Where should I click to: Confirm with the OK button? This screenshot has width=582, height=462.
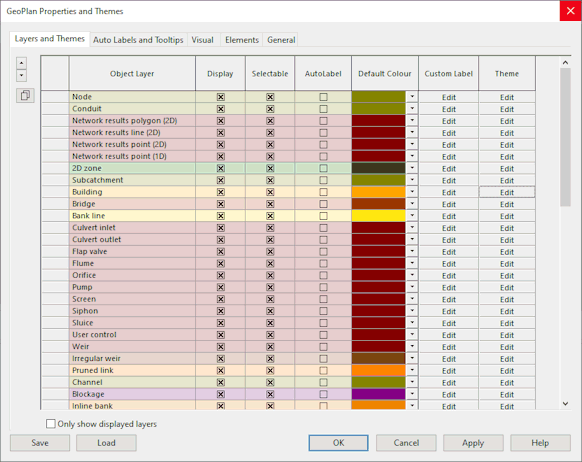tap(339, 443)
